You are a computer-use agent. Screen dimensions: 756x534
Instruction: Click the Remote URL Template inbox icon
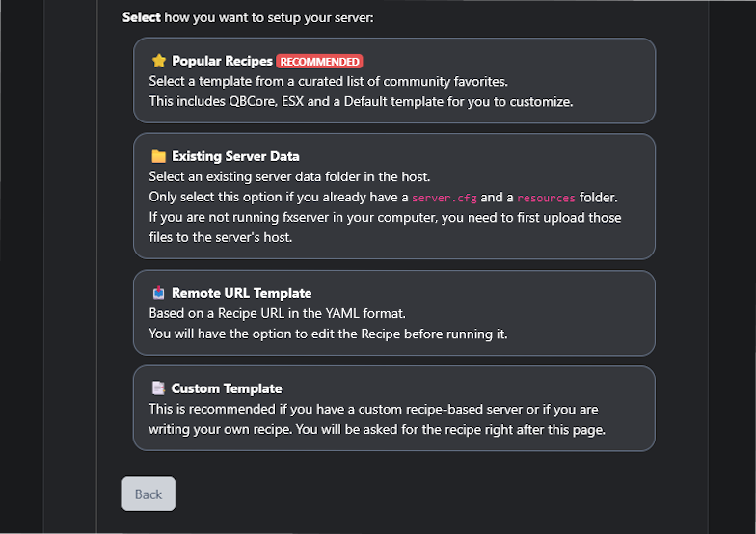tap(158, 293)
